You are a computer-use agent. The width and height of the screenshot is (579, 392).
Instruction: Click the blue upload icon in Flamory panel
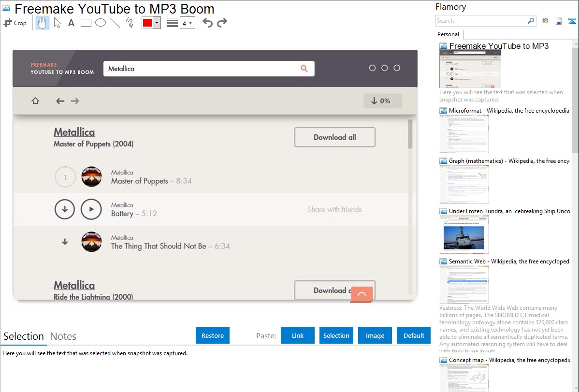[x=572, y=21]
